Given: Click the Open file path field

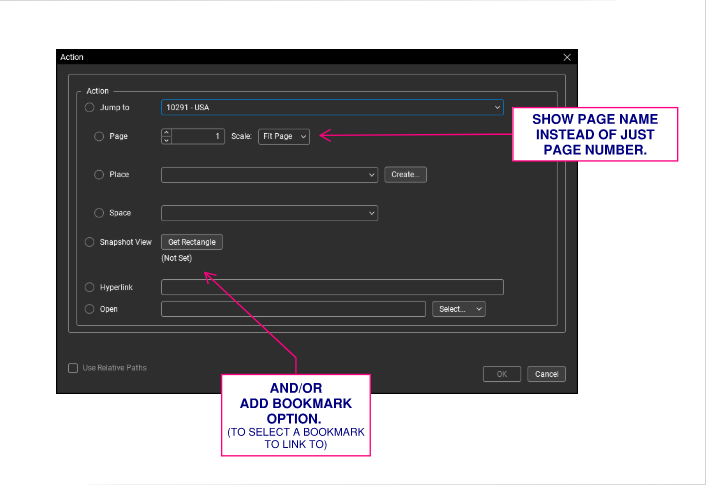Looking at the screenshot, I should click(293, 309).
